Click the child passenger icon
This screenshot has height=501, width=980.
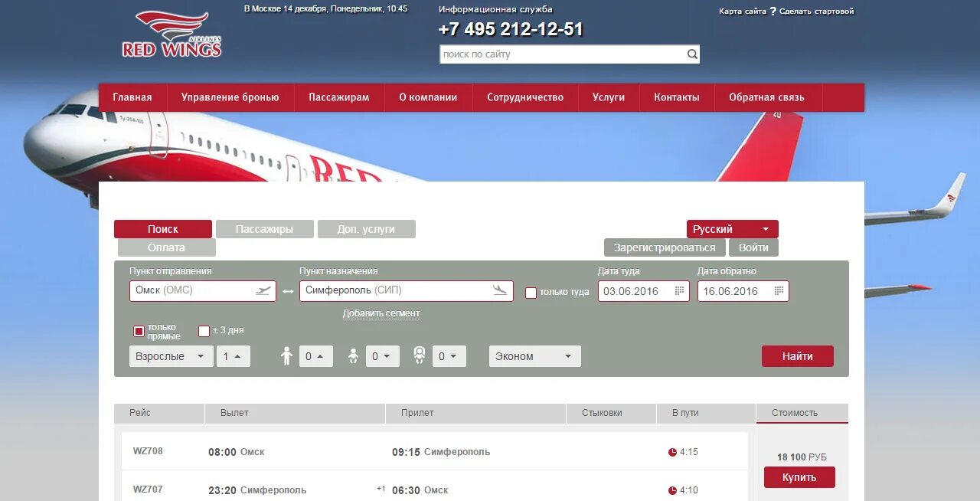[286, 356]
